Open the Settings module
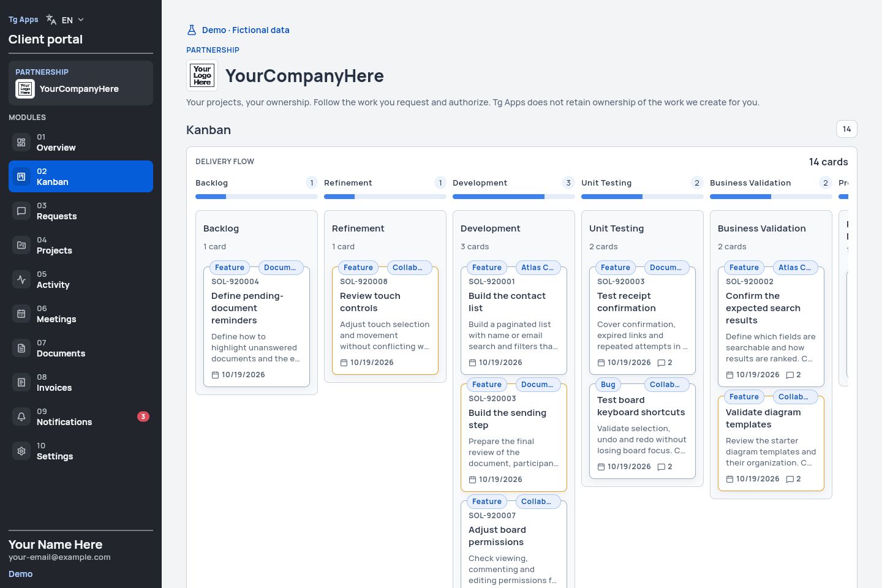This screenshot has height=588, width=882. (x=81, y=451)
